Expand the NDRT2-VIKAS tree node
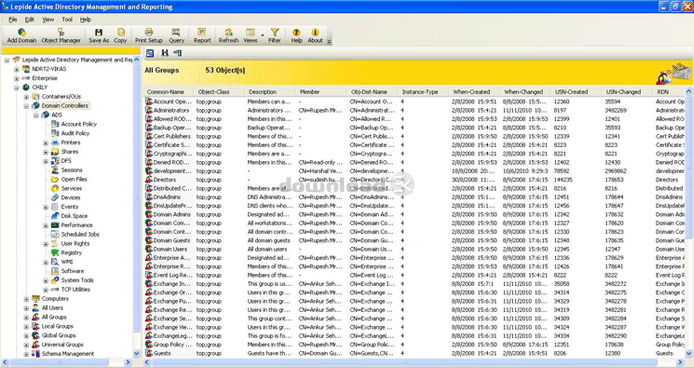The image size is (694, 368). (16, 69)
